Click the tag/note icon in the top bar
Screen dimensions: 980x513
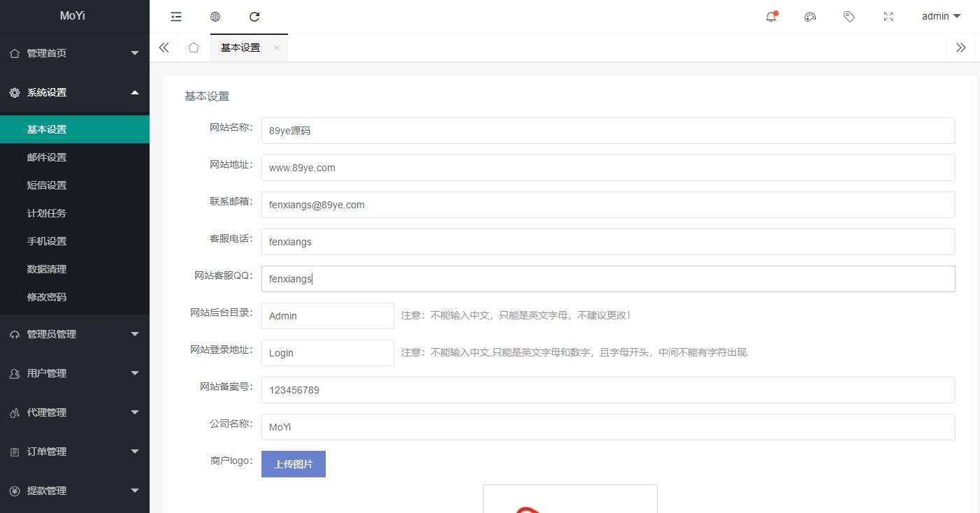point(849,17)
